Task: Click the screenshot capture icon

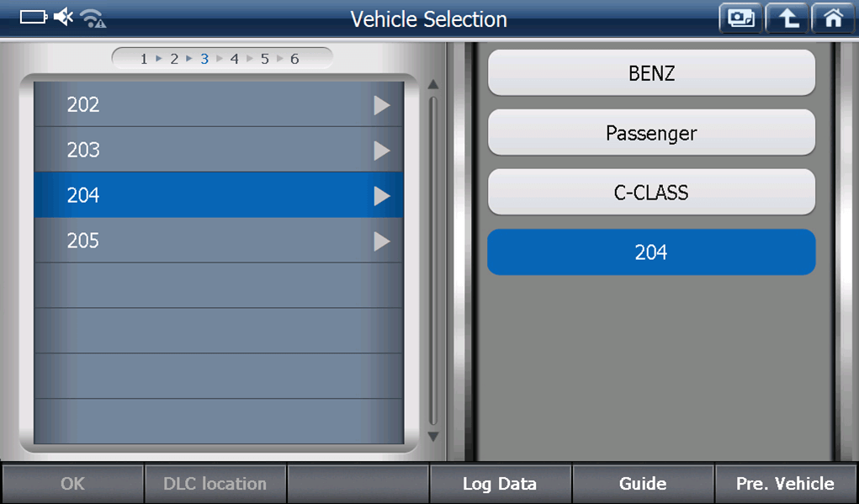Action: click(x=740, y=19)
